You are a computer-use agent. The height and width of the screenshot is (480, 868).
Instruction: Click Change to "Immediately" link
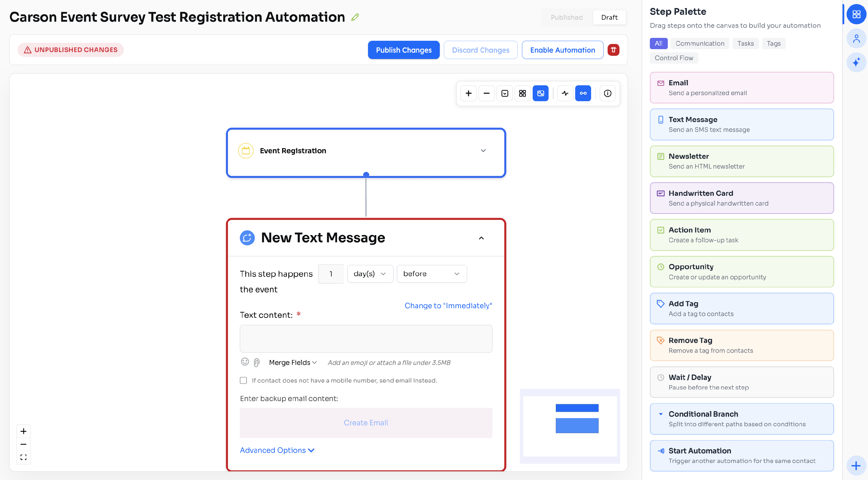(448, 306)
